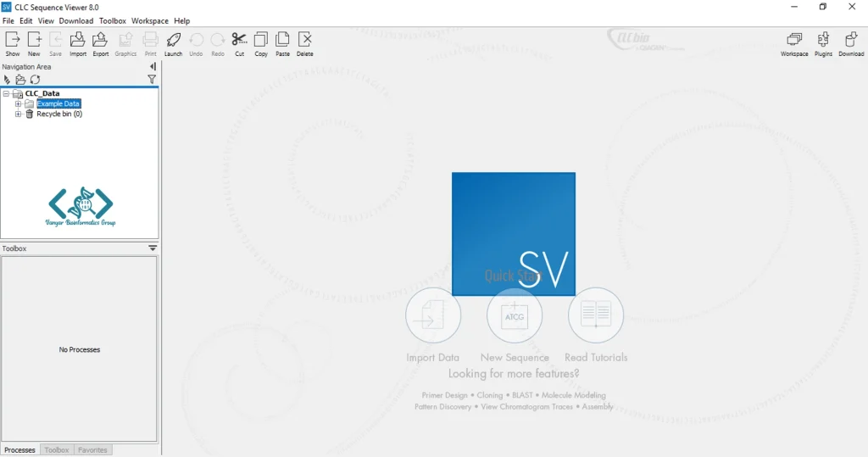Screen dimensions: 868x457
Task: Click the Copy toolbar icon
Action: click(x=261, y=44)
